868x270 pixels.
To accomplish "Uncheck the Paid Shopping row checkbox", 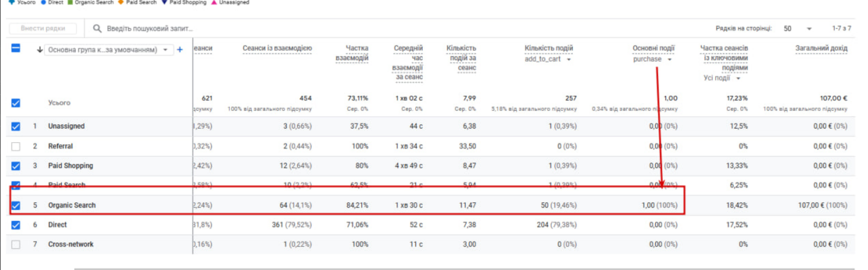I will [16, 166].
